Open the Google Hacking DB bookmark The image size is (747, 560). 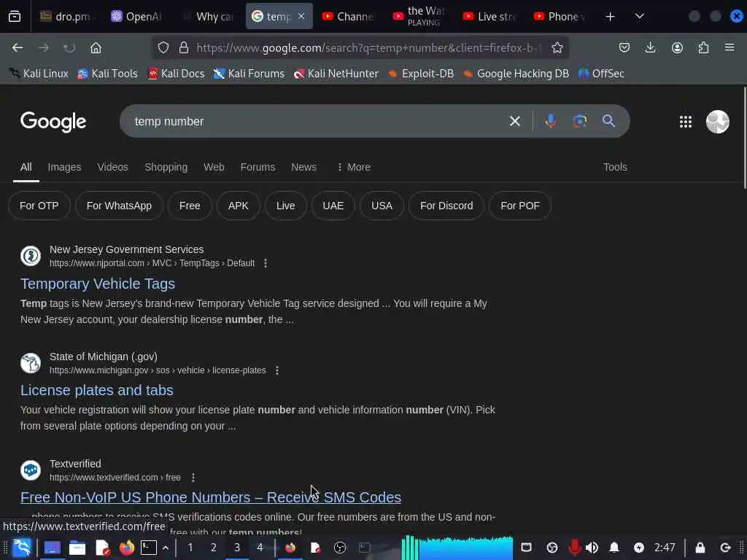pyautogui.click(x=516, y=74)
